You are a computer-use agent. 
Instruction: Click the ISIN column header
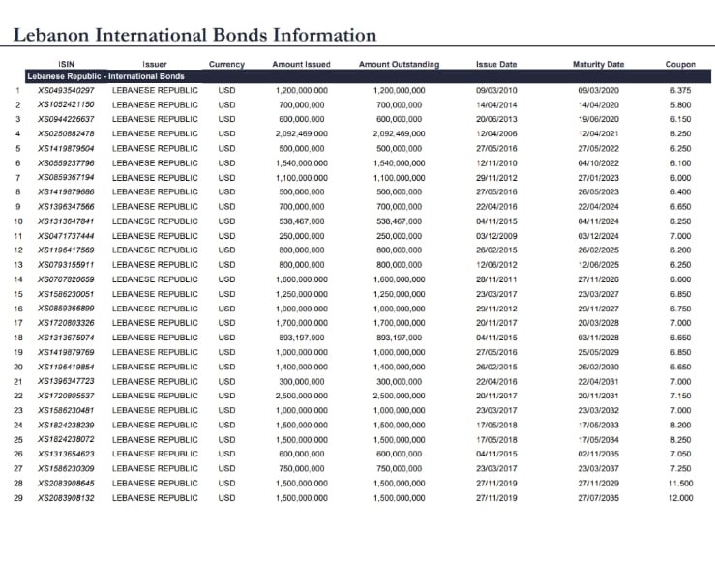(x=66, y=64)
